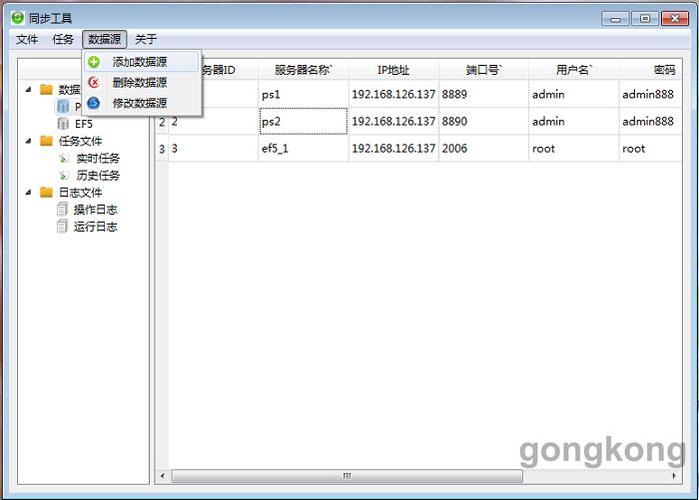
Task: Select the 运行日志 tree item
Action: click(95, 227)
